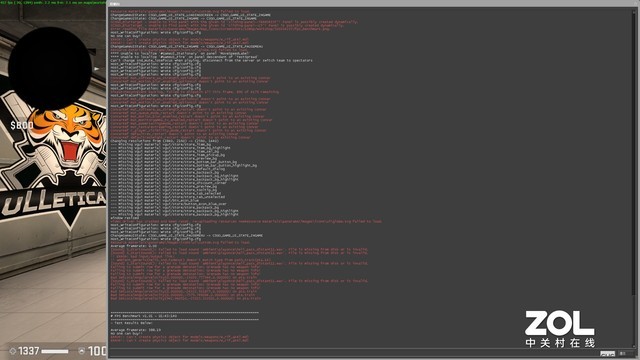The width and height of the screenshot is (640, 360).
Task: Click the console vertical scrollbar track
Action: (x=634, y=180)
